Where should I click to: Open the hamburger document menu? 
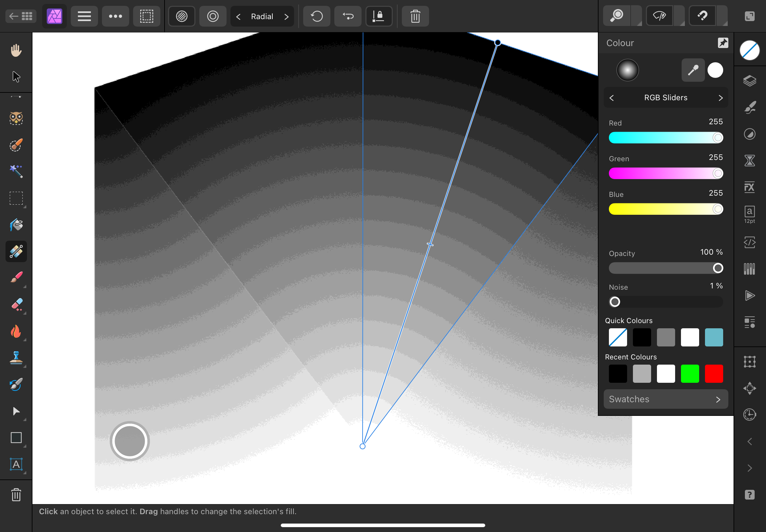coord(84,16)
